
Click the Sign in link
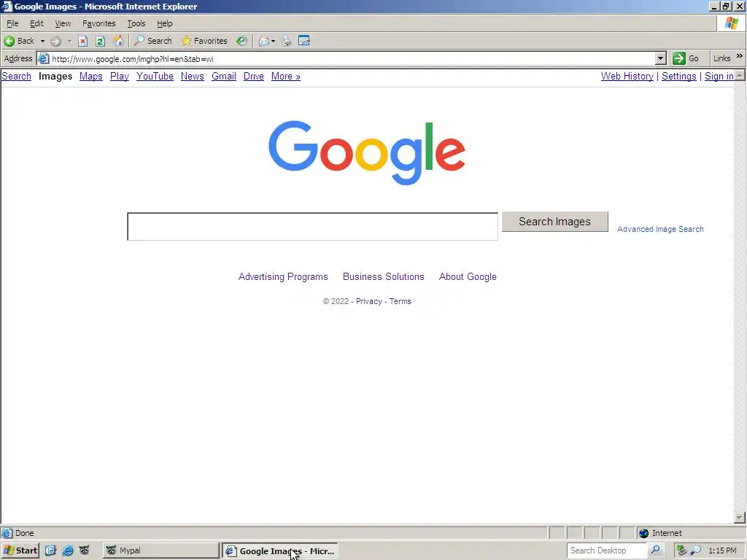(x=719, y=76)
